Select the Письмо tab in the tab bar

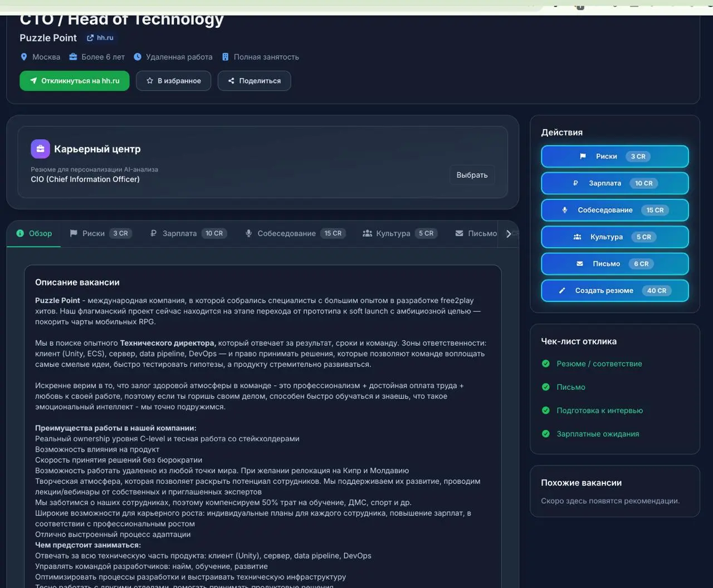476,233
